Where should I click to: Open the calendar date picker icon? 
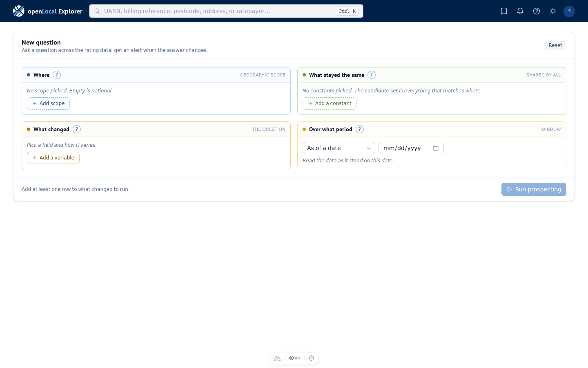pyautogui.click(x=436, y=148)
